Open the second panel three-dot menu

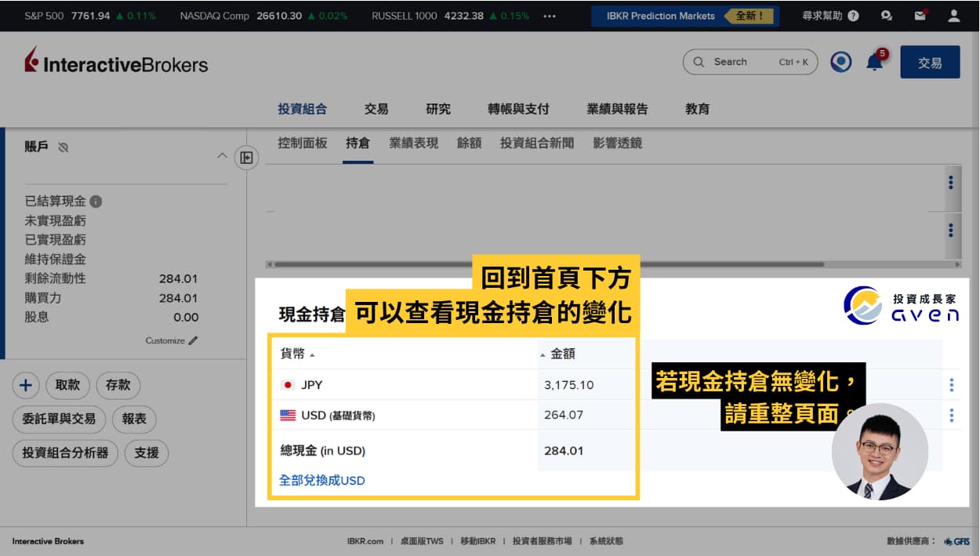(951, 231)
